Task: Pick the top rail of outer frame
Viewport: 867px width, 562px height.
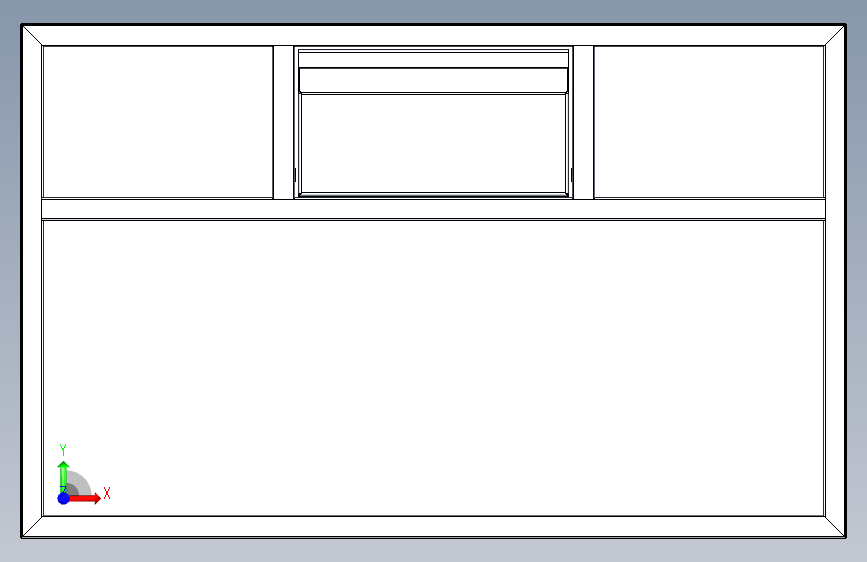Action: coord(434,35)
